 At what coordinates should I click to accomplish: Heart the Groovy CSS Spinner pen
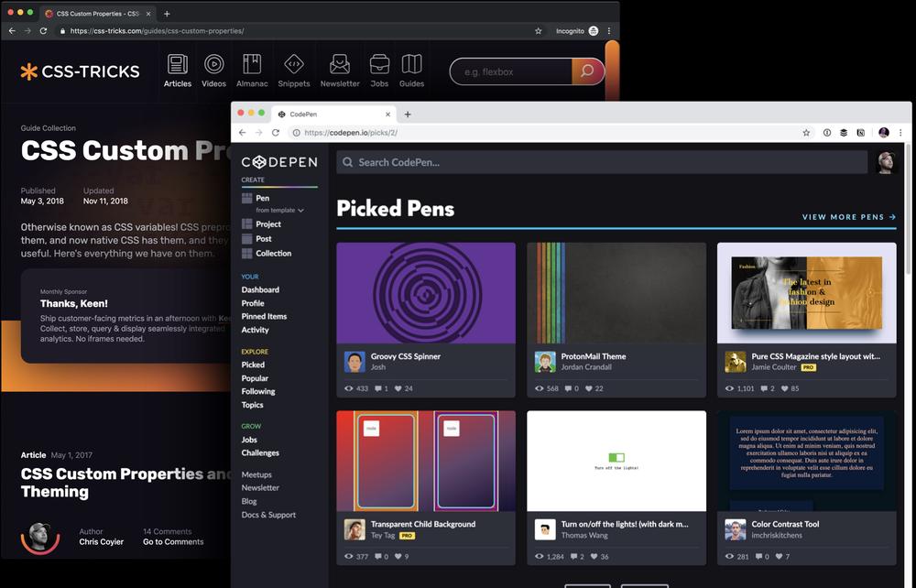click(x=398, y=387)
